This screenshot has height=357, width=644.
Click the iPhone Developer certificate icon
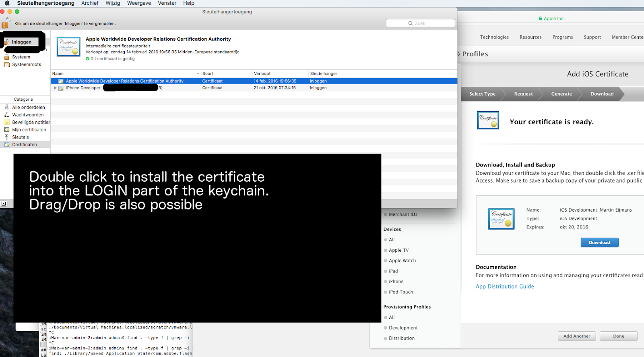(61, 88)
